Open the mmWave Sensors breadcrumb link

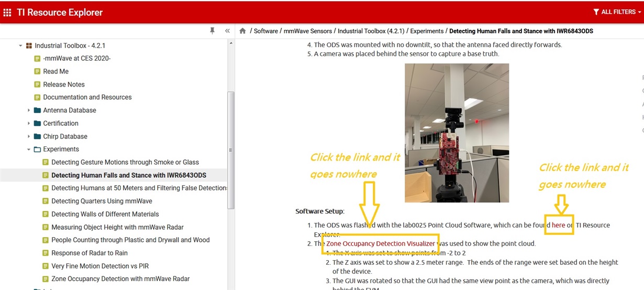coord(308,31)
